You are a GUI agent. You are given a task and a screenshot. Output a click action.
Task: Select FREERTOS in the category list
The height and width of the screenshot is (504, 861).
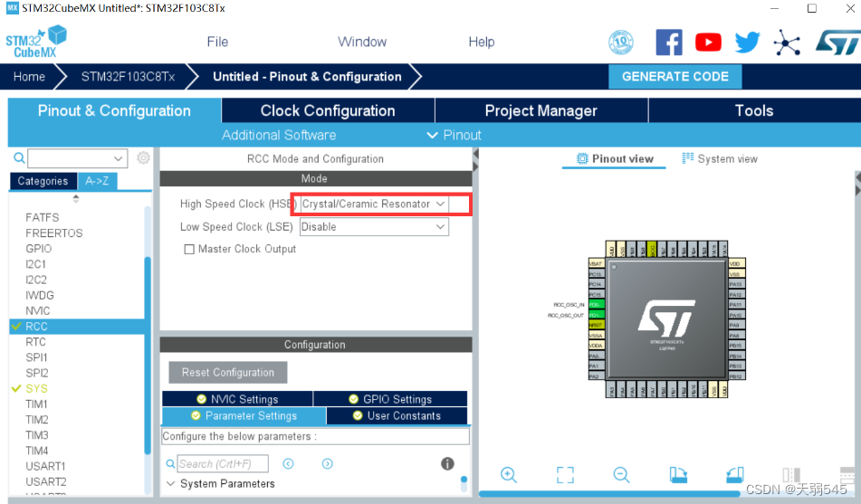(x=53, y=233)
